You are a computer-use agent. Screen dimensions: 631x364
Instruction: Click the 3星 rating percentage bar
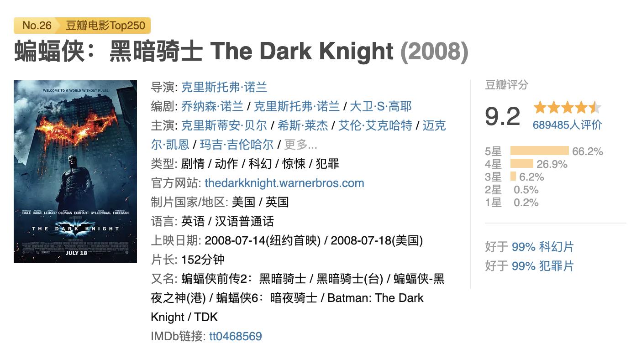click(x=513, y=177)
